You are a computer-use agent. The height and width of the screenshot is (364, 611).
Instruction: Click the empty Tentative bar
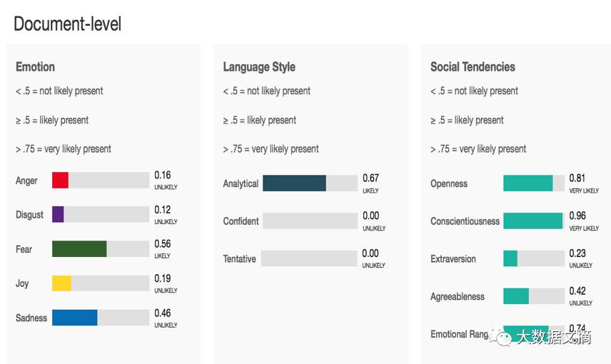(x=309, y=258)
